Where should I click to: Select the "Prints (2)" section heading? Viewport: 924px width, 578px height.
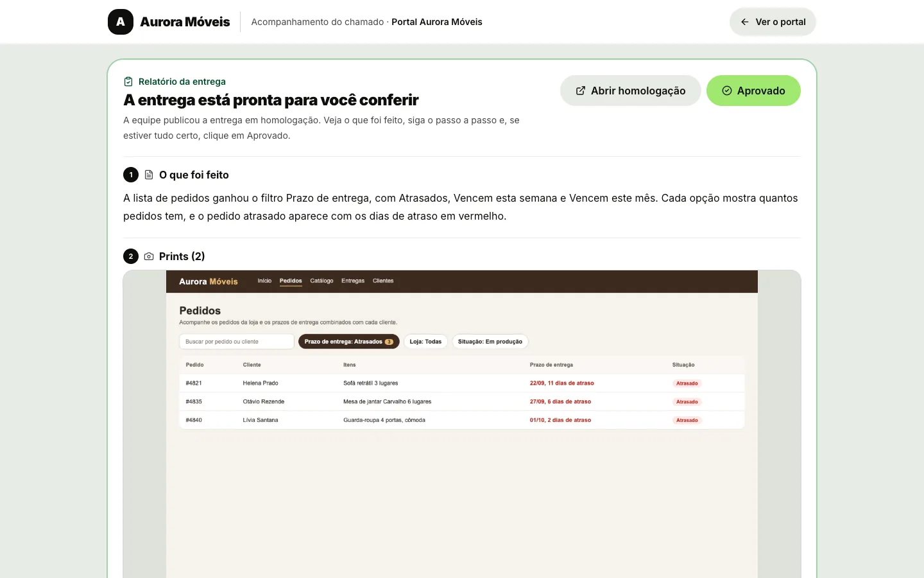coord(182,256)
